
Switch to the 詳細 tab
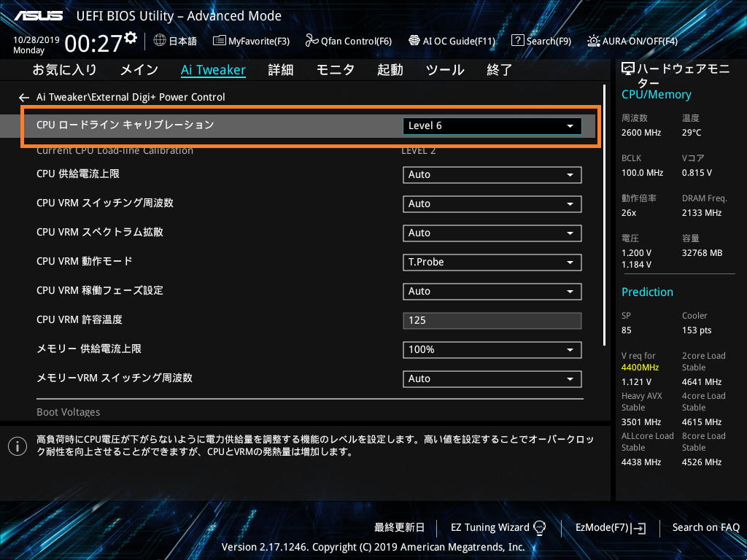point(281,70)
